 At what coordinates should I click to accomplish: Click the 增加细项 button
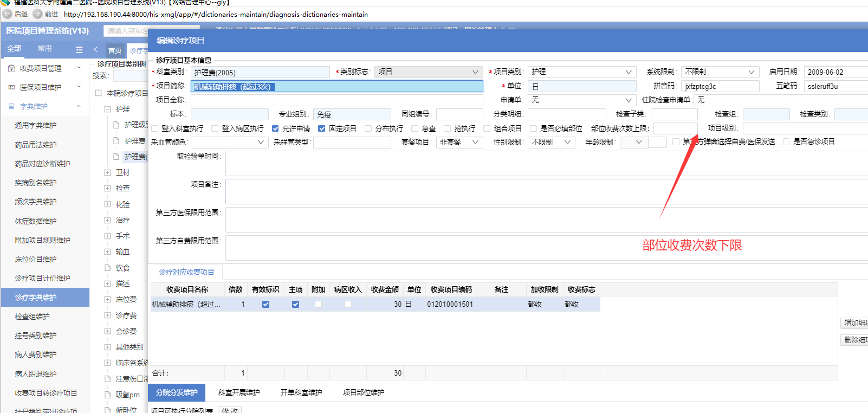tap(854, 322)
